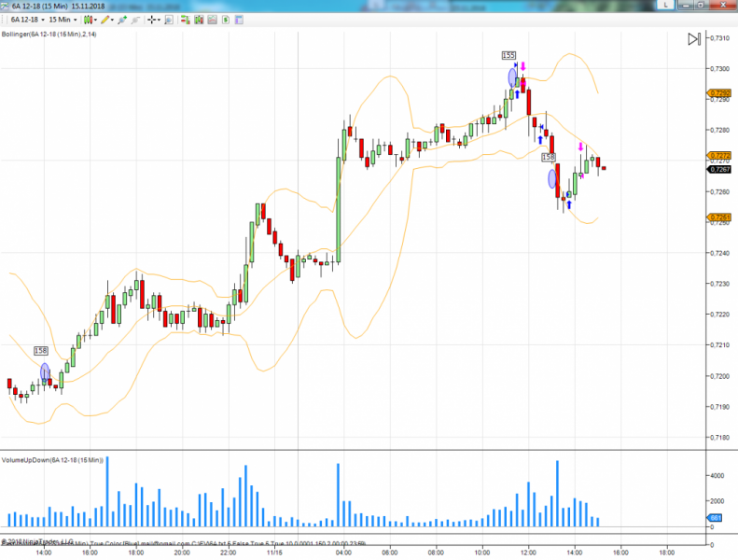Select the crosshair cursor tool
This screenshot has width=738, height=560.
(151, 20)
